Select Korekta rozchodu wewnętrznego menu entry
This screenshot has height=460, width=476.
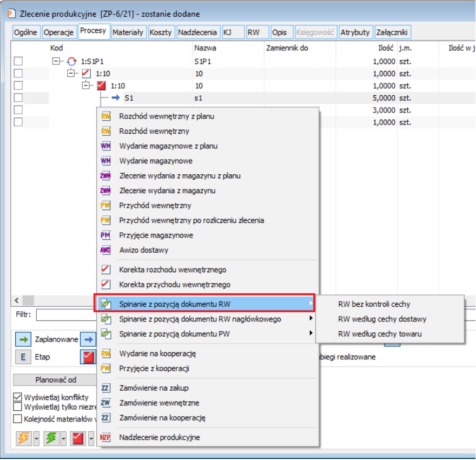[x=173, y=270]
